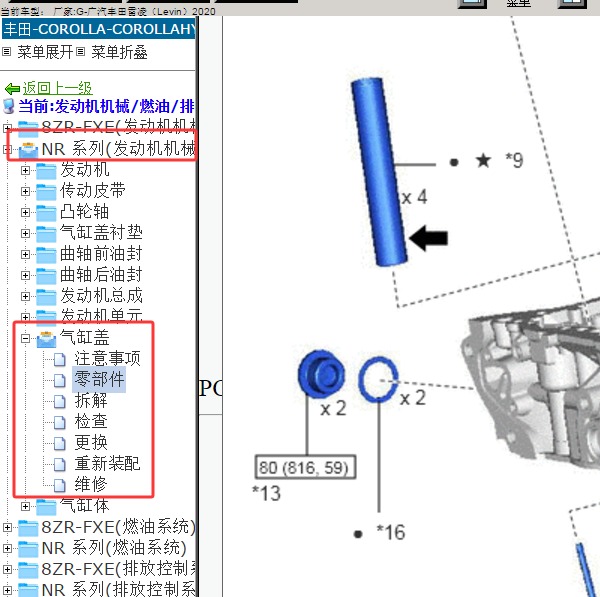600x597 pixels.
Task: Click the blue O-ring part in diagram
Action: pos(378,380)
